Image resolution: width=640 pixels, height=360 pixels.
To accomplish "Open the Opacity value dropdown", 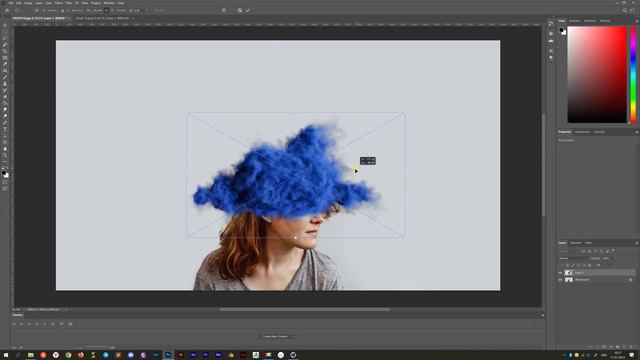I will click(x=611, y=258).
